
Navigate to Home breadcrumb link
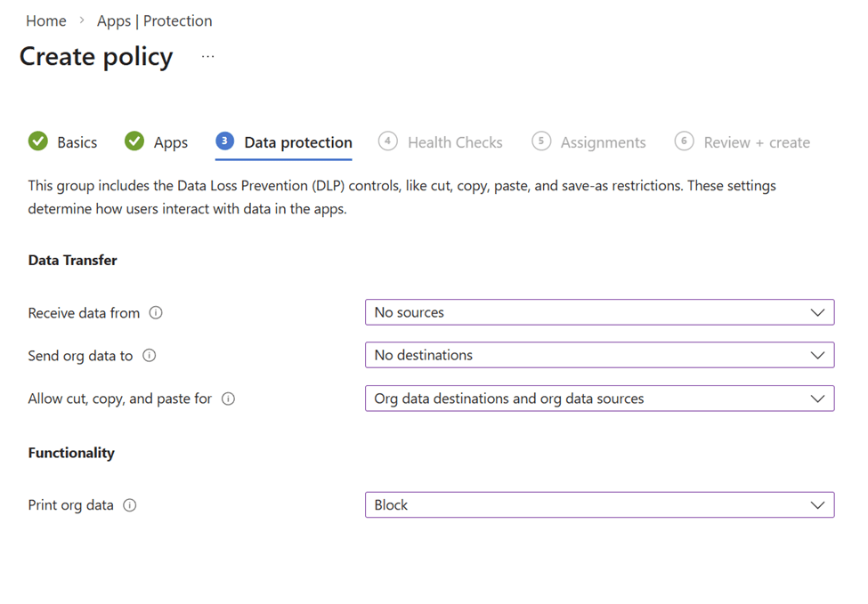point(46,20)
